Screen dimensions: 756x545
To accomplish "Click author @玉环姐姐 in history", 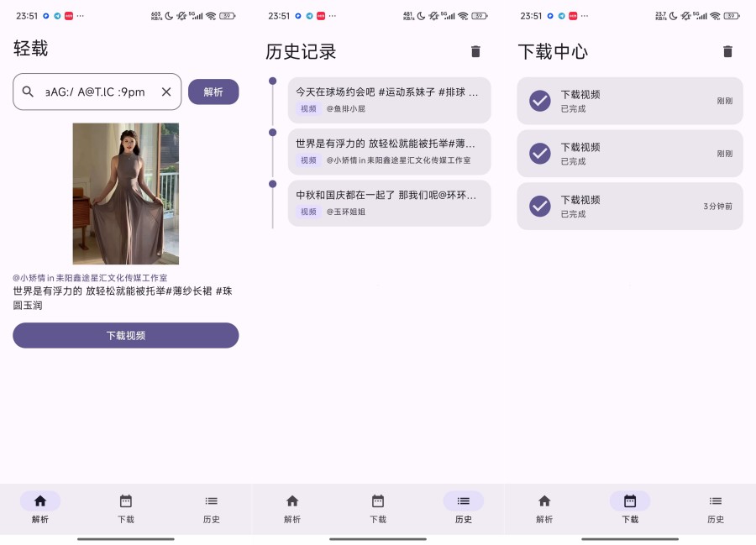I will point(346,212).
